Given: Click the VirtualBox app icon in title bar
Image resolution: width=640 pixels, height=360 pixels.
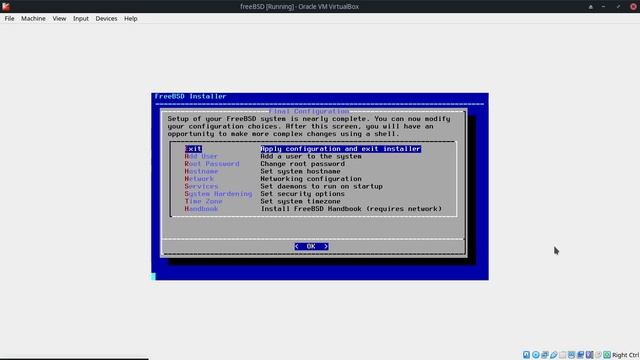Looking at the screenshot, I should [x=6, y=6].
